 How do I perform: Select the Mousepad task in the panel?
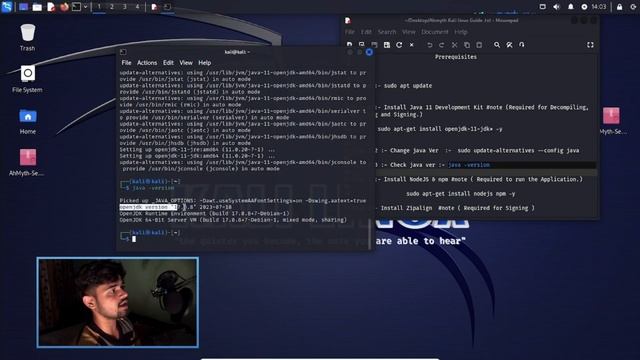pyautogui.click(x=154, y=7)
